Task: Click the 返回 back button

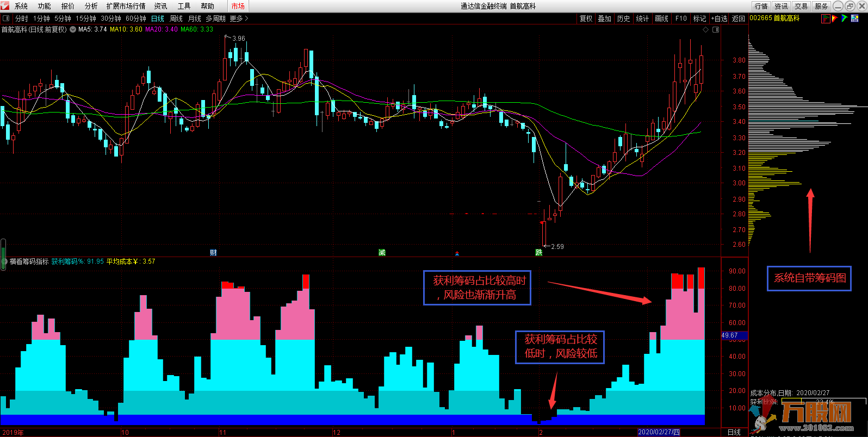Action: pos(739,18)
